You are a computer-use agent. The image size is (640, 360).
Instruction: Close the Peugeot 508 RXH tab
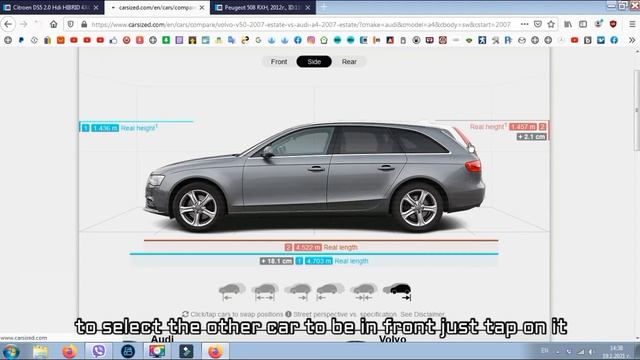click(x=307, y=7)
